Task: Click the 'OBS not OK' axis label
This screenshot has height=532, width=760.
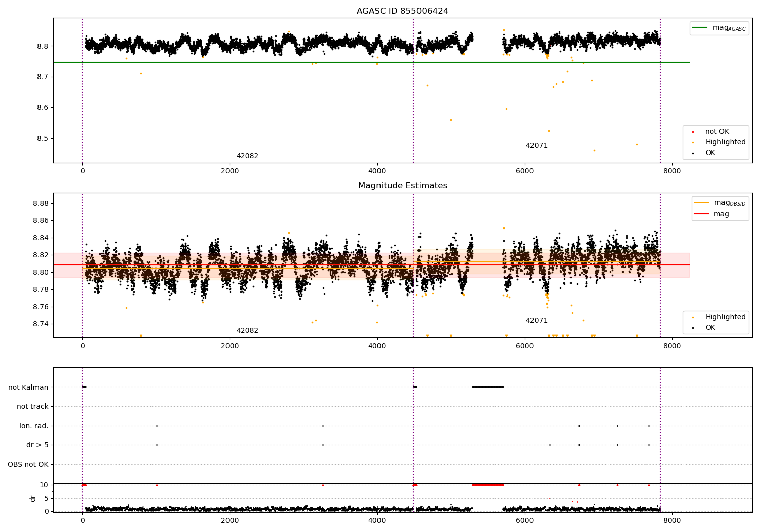Action: pos(28,465)
